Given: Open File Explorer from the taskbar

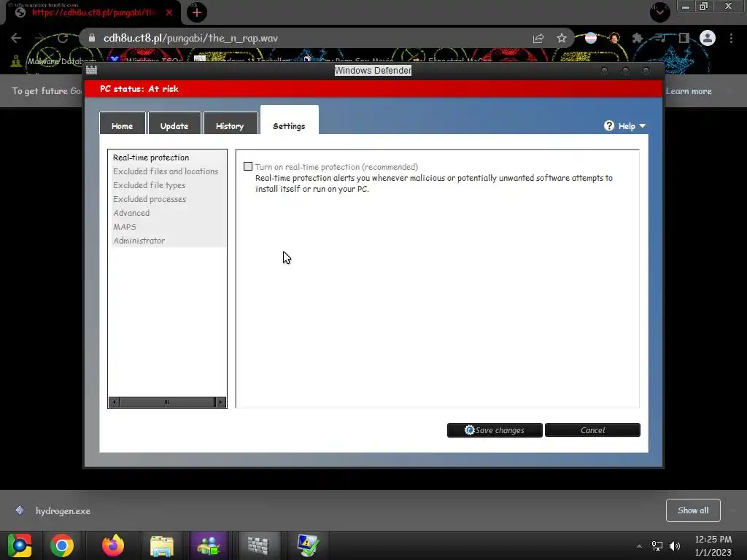Looking at the screenshot, I should pos(162,545).
